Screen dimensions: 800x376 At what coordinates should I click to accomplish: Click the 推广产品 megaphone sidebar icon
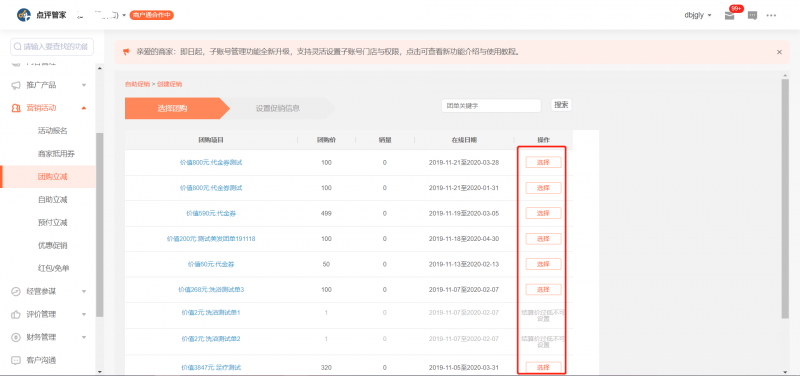[16, 85]
